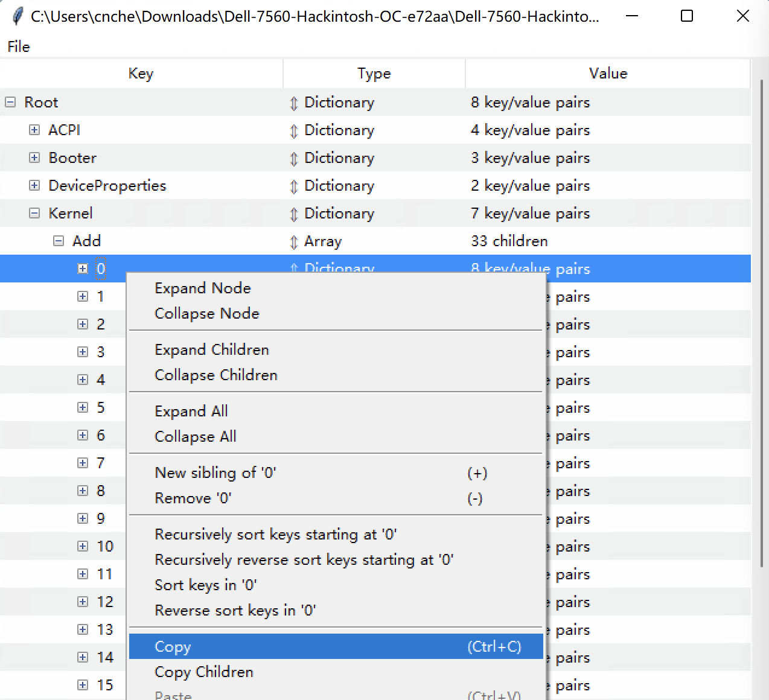Screen dimensions: 769x700
Task: Add New sibling of '0'
Action: coord(336,472)
